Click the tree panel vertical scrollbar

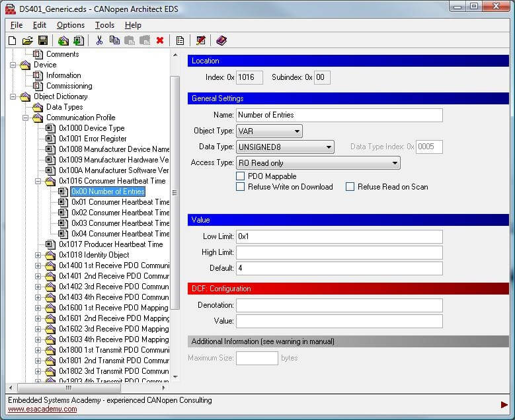[175, 192]
